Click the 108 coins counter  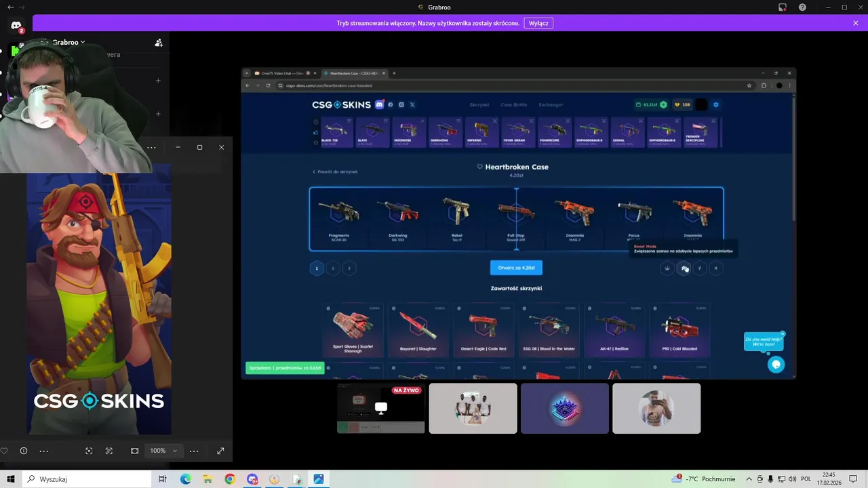tap(682, 104)
